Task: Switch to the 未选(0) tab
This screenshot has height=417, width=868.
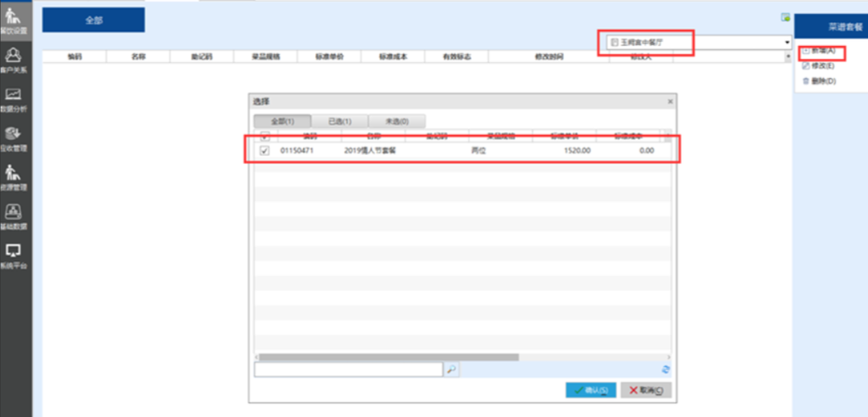Action: (x=397, y=121)
